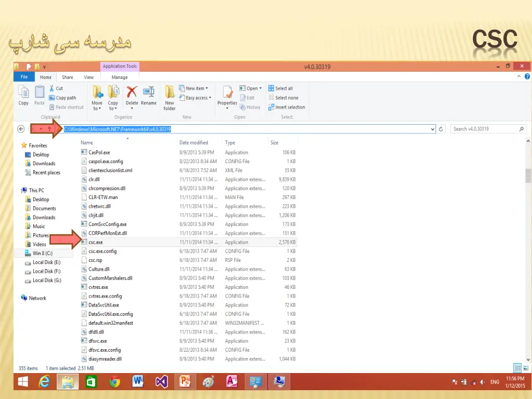Open the Move to dropdown
The image size is (532, 399).
click(x=97, y=105)
